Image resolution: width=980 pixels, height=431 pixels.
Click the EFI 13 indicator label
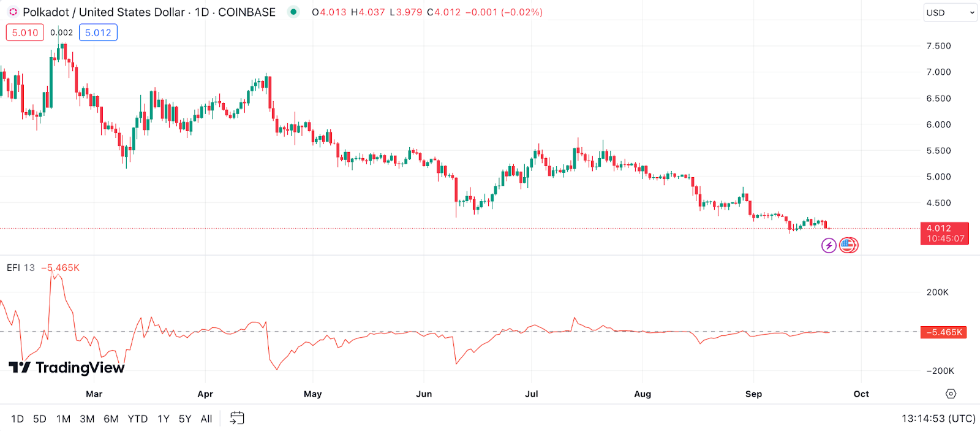(21, 268)
